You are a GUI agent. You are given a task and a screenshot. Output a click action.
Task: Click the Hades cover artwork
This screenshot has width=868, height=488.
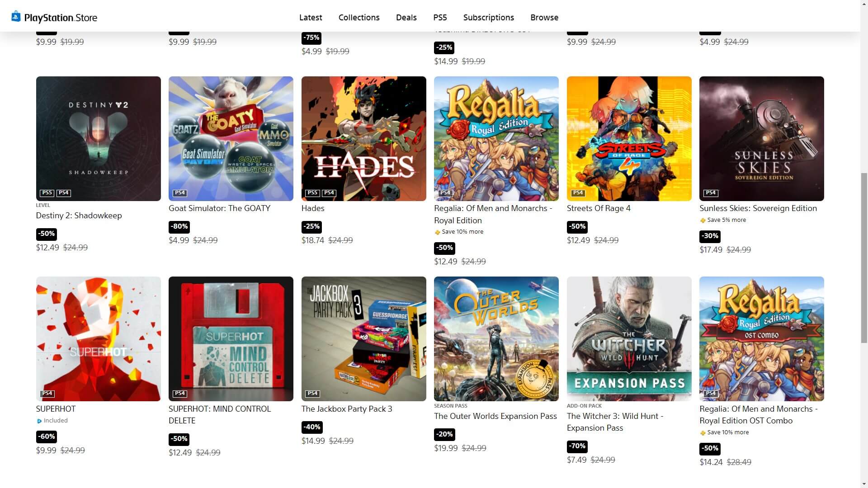pos(363,139)
